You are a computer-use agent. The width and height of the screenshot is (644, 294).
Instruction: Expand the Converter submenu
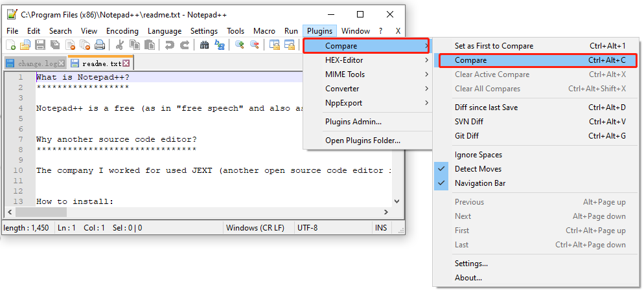tap(367, 89)
